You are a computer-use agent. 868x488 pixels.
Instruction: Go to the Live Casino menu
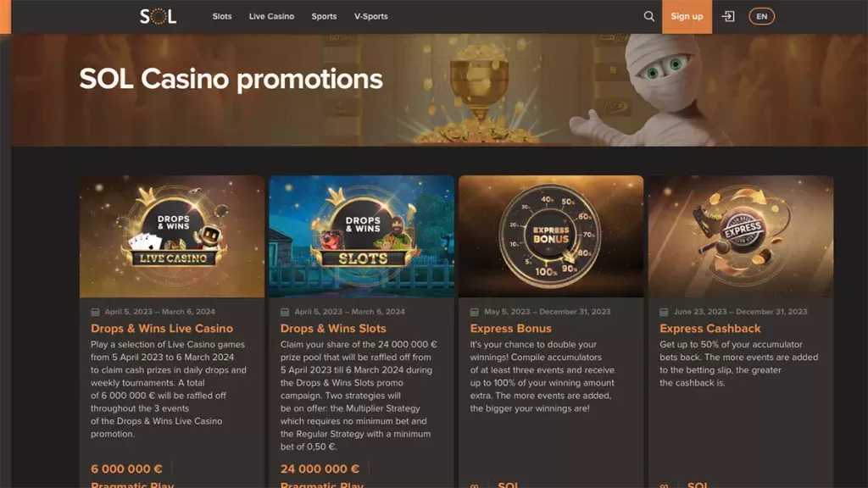271,17
